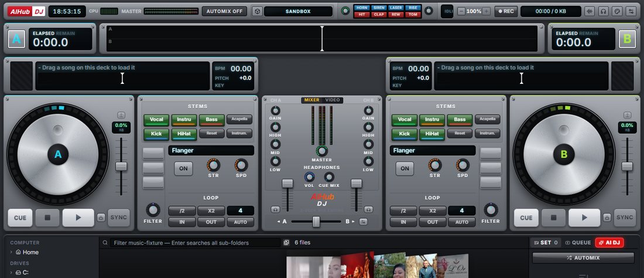Trigger the CLAP sample pad
The height and width of the screenshot is (278, 644).
point(379,15)
